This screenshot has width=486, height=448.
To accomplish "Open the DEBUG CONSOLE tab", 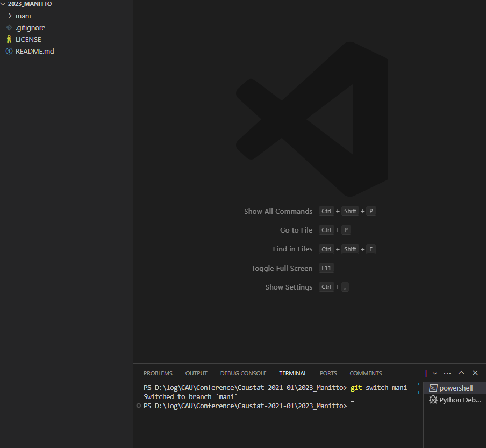I will click(244, 373).
